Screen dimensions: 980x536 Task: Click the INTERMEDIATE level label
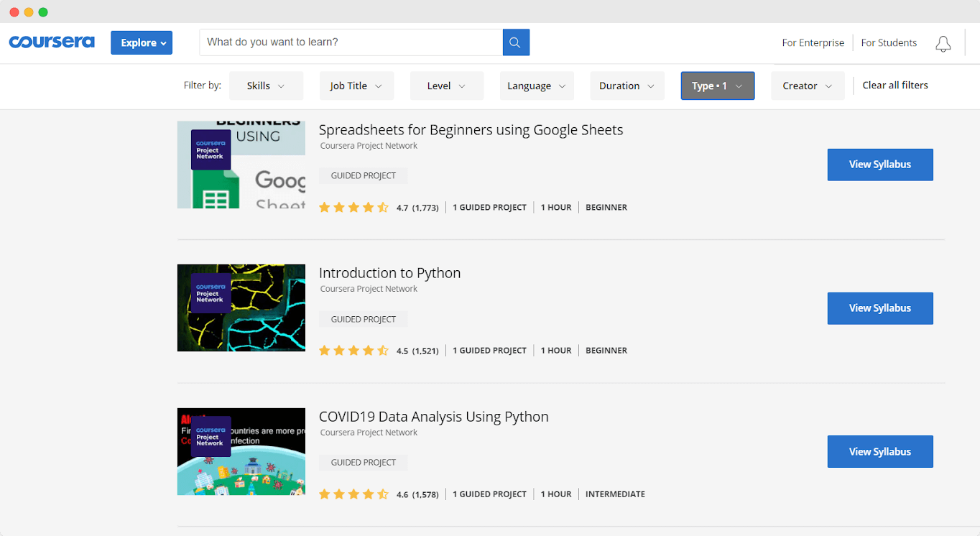click(x=615, y=494)
